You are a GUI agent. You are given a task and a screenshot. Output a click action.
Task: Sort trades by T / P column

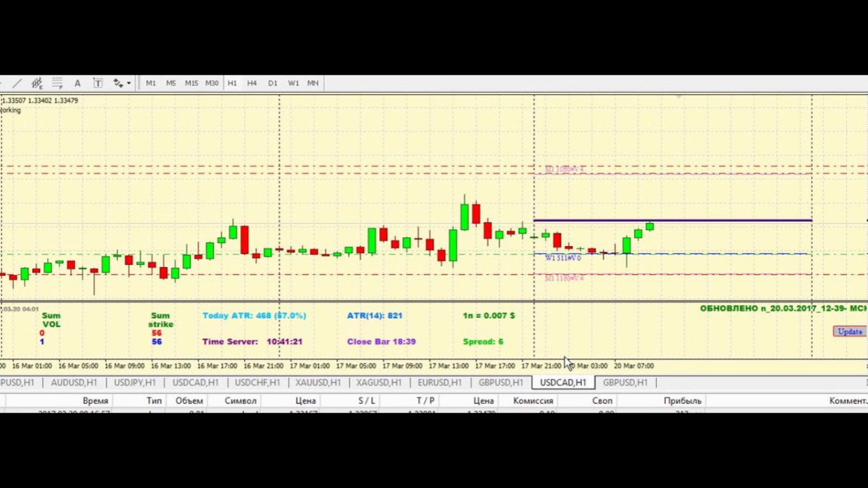(425, 401)
